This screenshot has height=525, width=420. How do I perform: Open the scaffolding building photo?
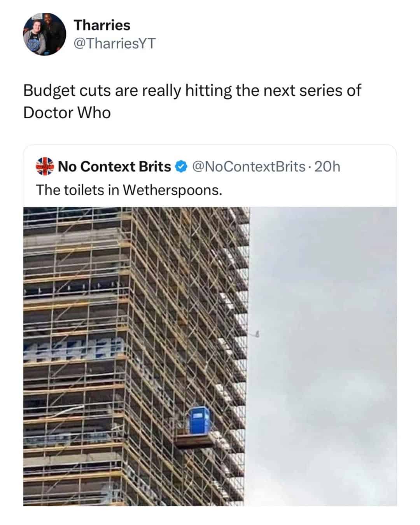coord(210,356)
